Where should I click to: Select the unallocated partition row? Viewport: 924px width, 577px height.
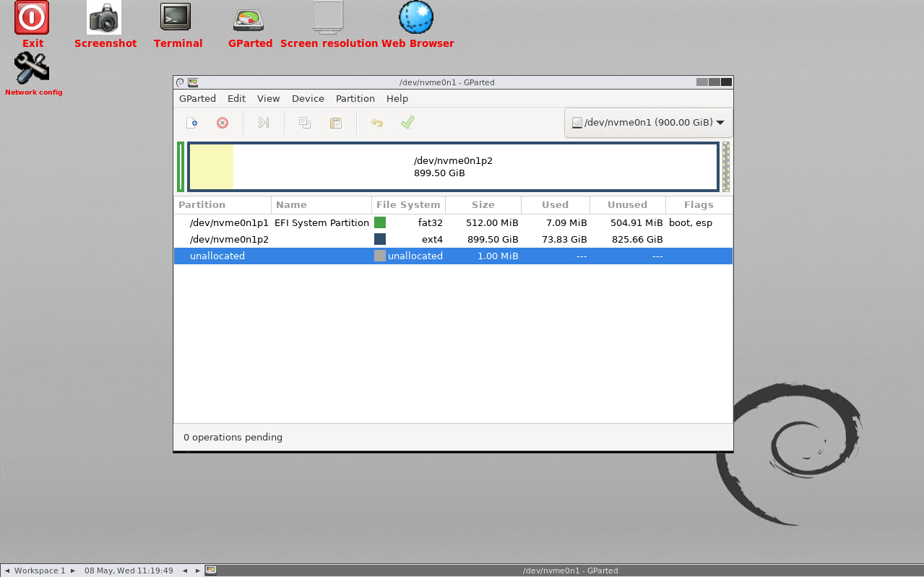tap(453, 256)
